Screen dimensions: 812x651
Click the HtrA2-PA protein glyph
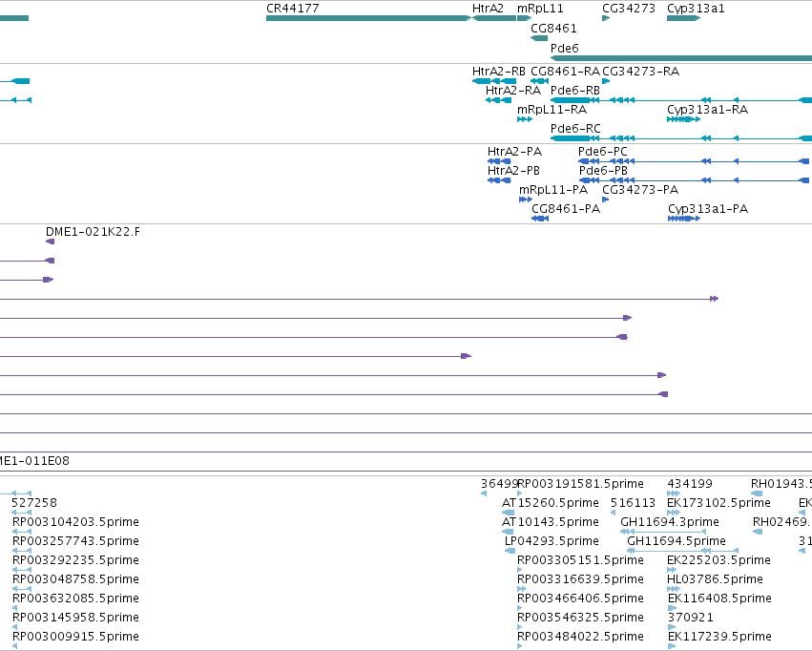point(499,161)
